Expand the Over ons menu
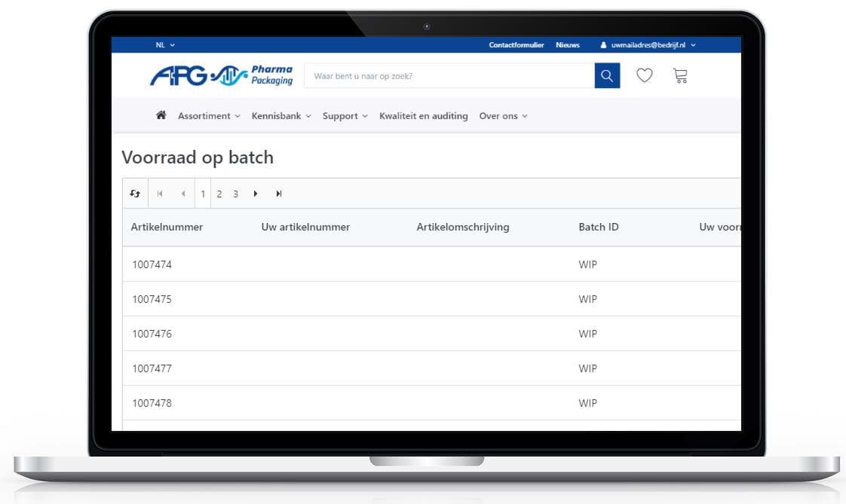The width and height of the screenshot is (846, 504). point(503,116)
